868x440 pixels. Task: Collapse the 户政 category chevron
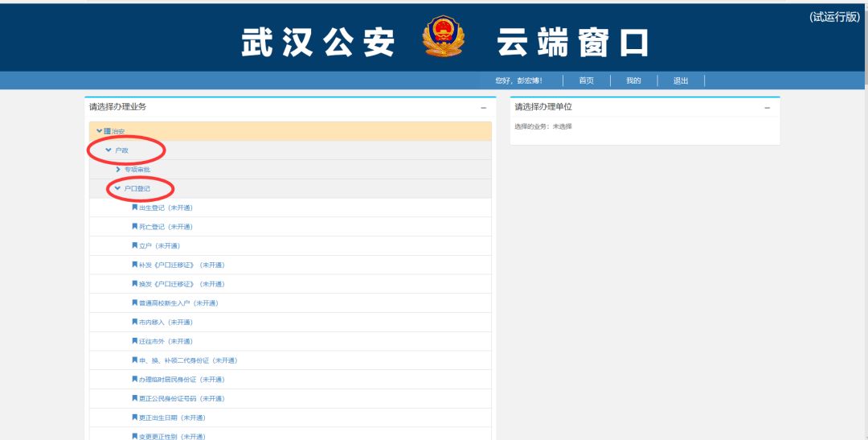click(108, 150)
